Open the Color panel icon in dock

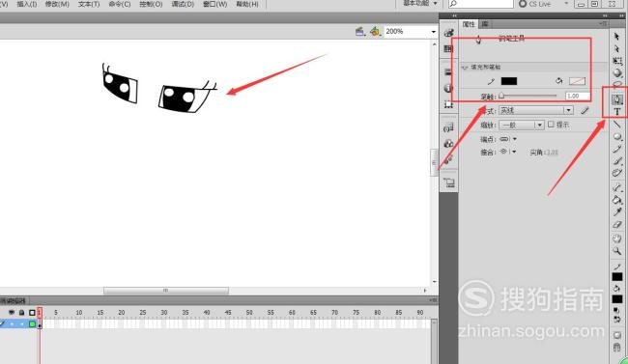[448, 33]
